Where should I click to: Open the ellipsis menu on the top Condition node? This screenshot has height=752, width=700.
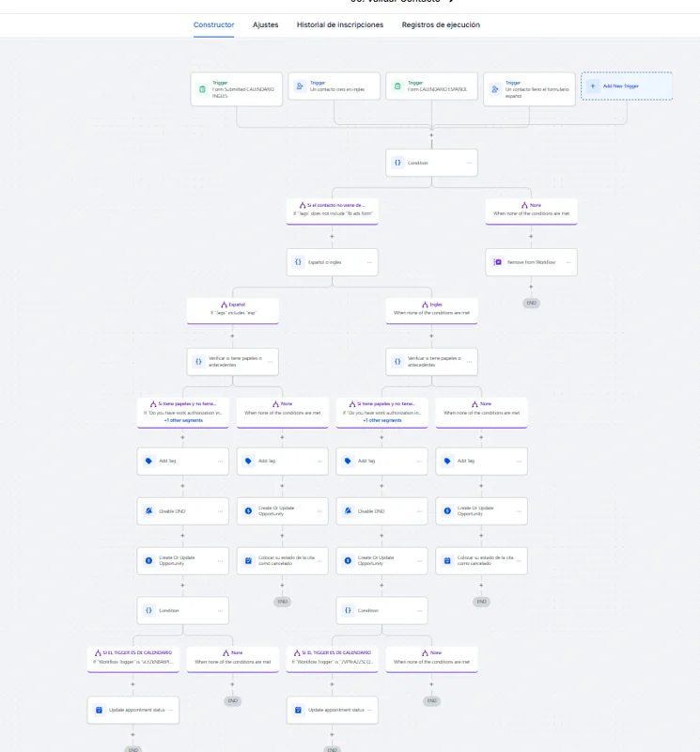coord(467,162)
